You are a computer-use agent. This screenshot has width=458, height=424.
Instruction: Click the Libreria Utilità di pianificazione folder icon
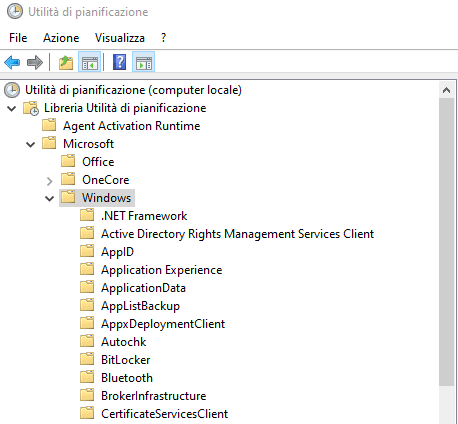pyautogui.click(x=31, y=108)
